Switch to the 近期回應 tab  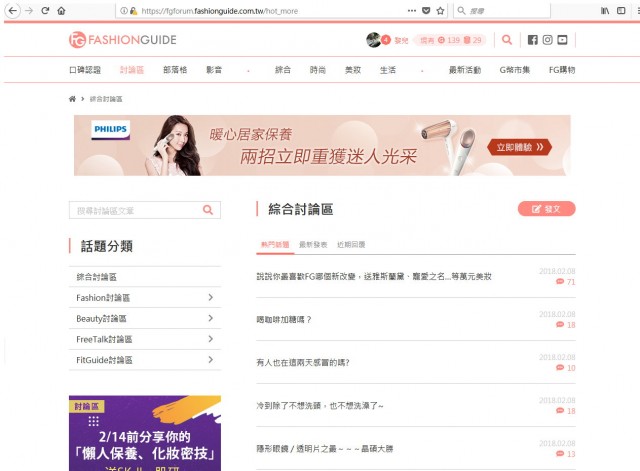[x=351, y=244]
